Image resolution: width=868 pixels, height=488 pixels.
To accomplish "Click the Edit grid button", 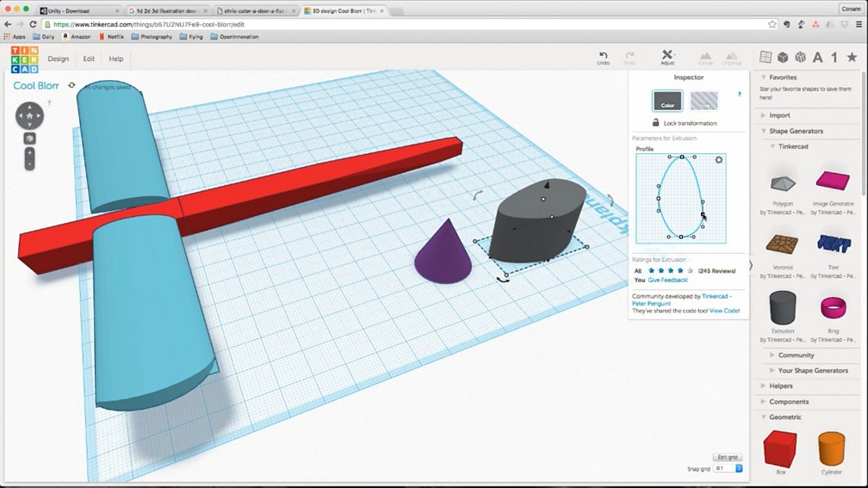I will point(727,457).
